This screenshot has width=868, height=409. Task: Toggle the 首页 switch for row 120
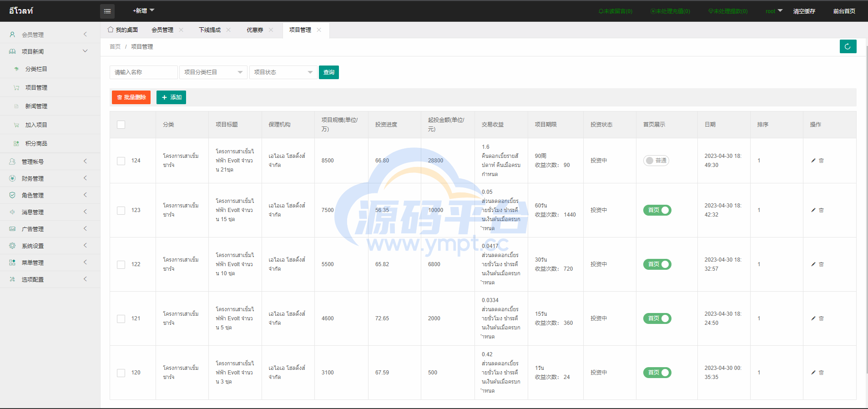pos(657,373)
